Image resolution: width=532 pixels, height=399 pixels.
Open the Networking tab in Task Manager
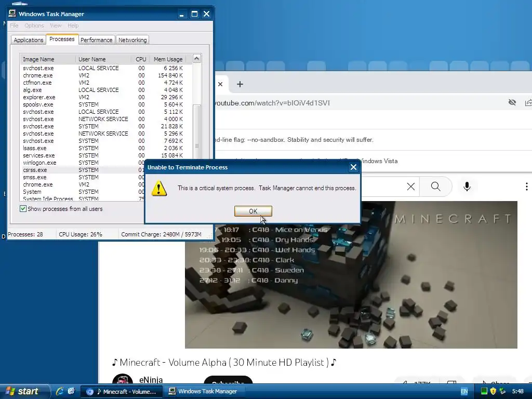(x=132, y=40)
